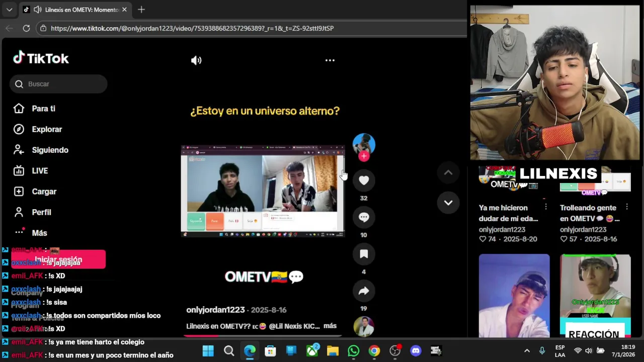Open the three-dot video options menu
Screen dimensions: 644x362
(330, 60)
